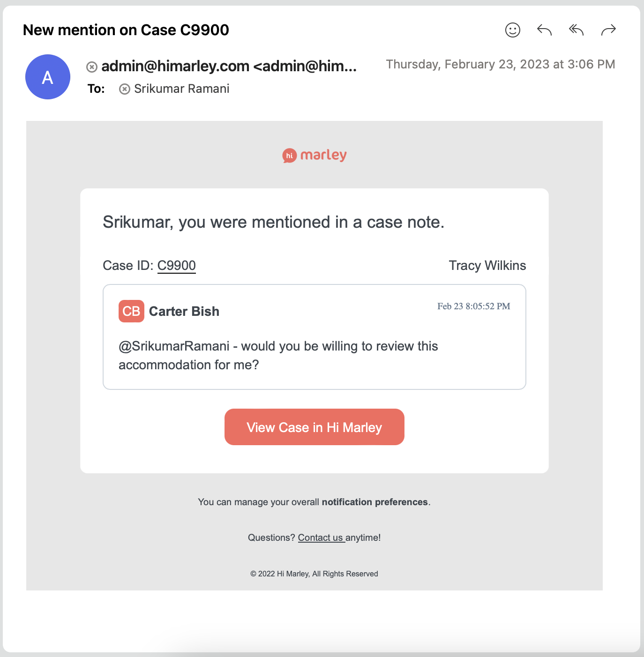
Task: Click the note timestamp Feb 23 8:05:52 PM
Action: click(473, 306)
